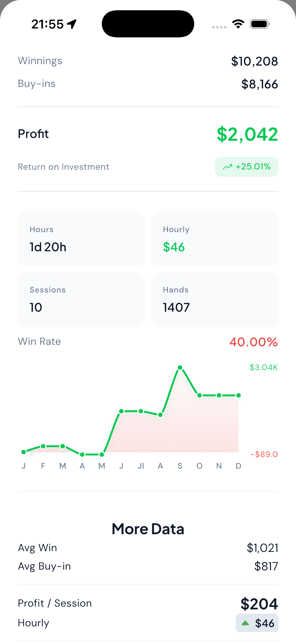The image size is (296, 644).
Task: Tap the location arrow next to the time
Action: point(72,24)
